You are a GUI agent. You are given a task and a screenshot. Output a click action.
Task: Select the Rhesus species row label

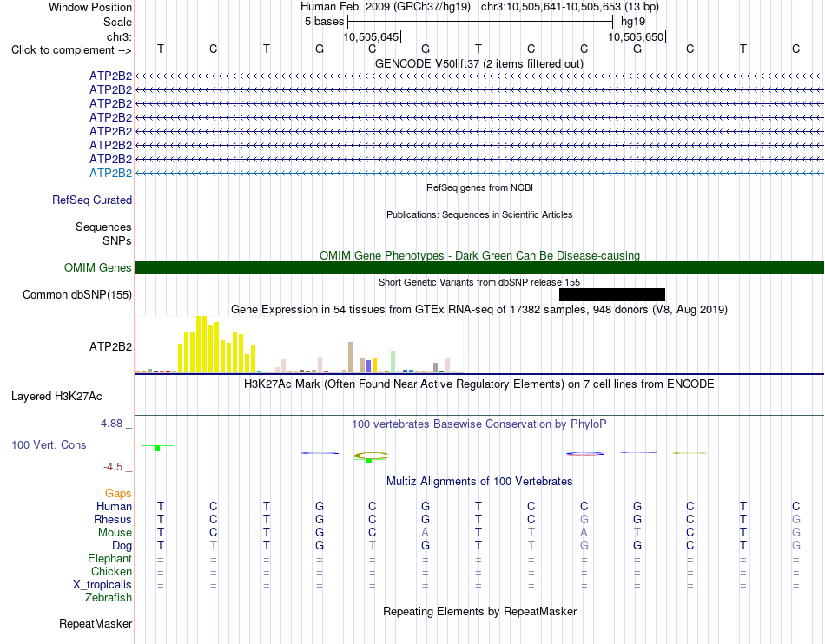pos(113,519)
